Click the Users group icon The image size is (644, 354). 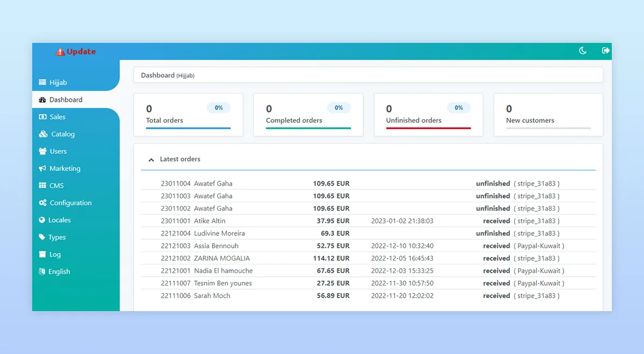coord(42,151)
